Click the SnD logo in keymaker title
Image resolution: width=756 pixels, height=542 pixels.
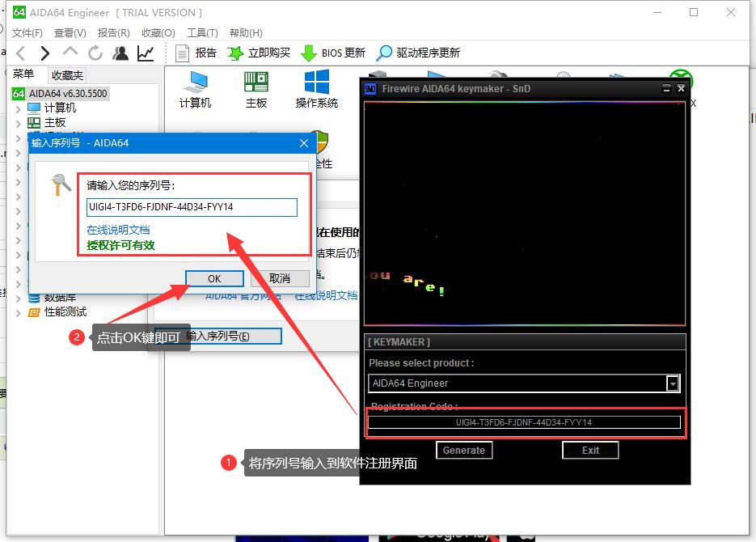[x=370, y=89]
